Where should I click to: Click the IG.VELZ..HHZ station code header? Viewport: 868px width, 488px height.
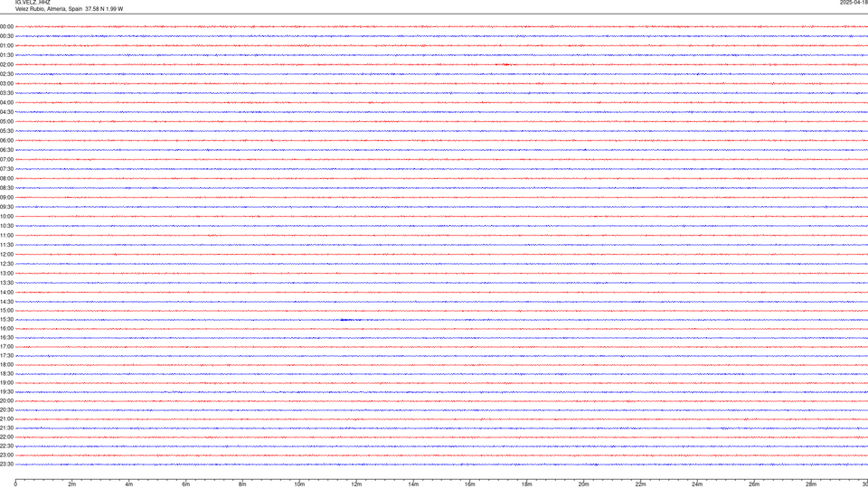[33, 3]
